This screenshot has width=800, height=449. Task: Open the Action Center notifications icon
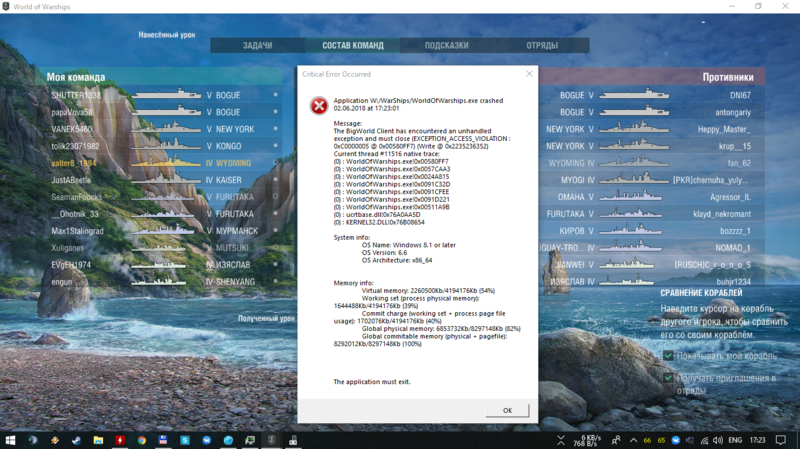[x=780, y=440]
